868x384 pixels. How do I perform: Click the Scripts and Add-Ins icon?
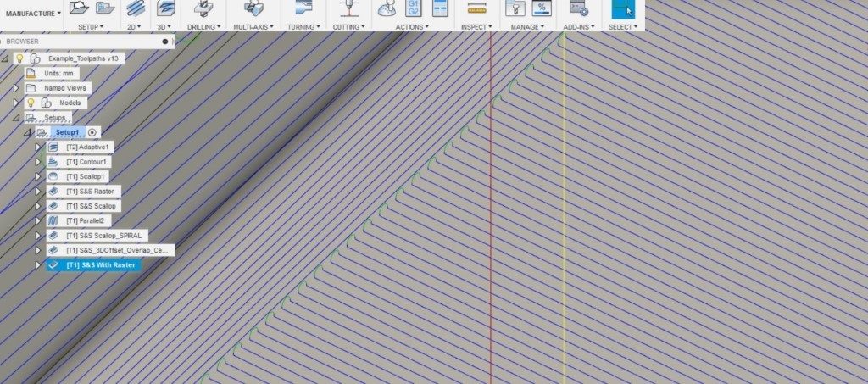pos(579,8)
